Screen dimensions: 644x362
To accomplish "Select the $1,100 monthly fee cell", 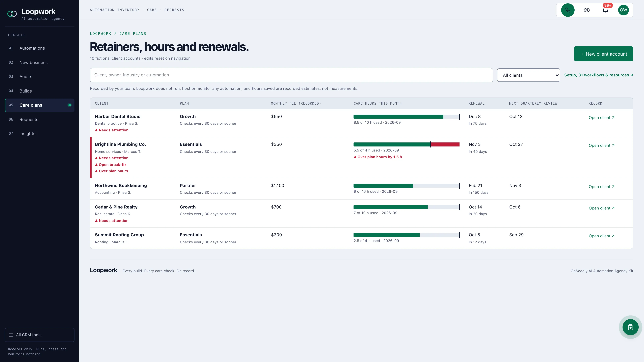I will tap(278, 186).
